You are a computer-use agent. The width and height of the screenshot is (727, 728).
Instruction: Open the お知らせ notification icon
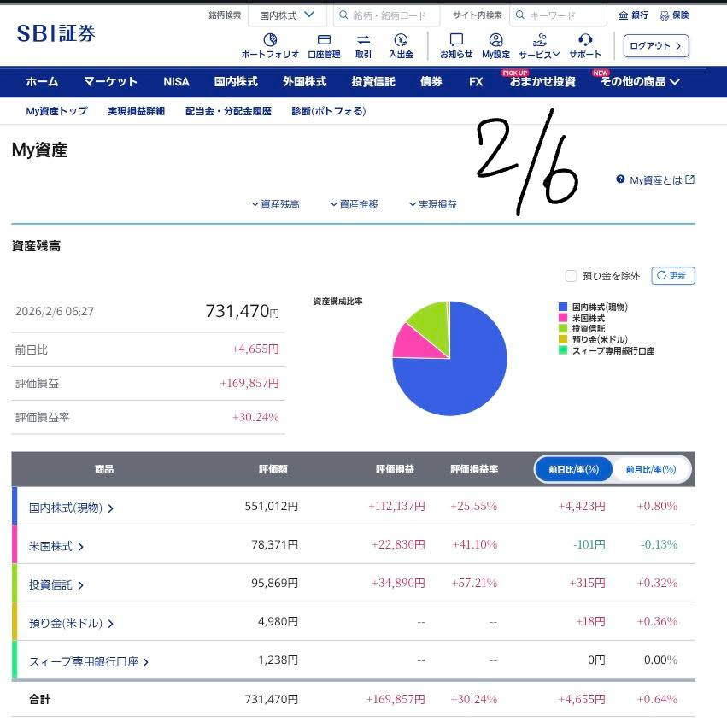tap(456, 40)
